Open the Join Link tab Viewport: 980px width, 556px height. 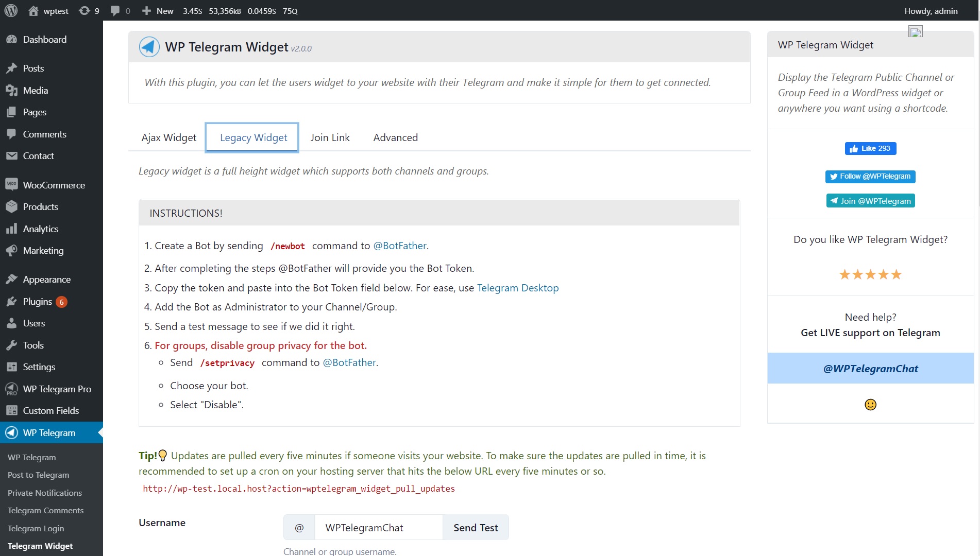tap(330, 137)
